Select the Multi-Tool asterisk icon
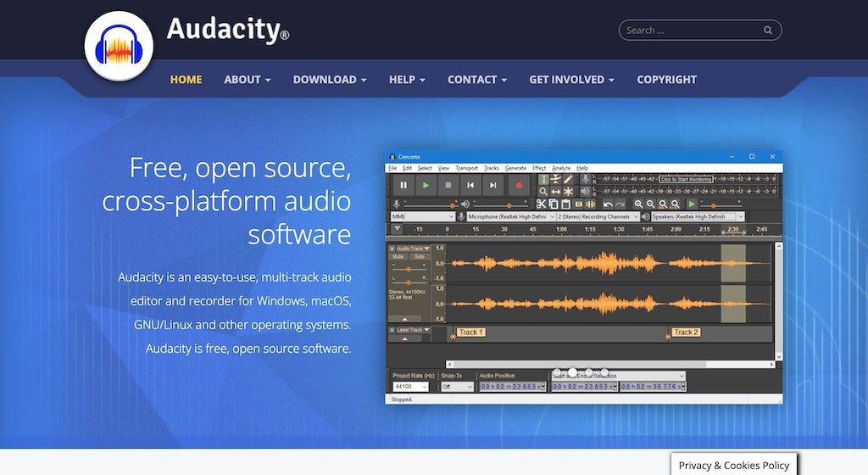The image size is (868, 475). [568, 191]
